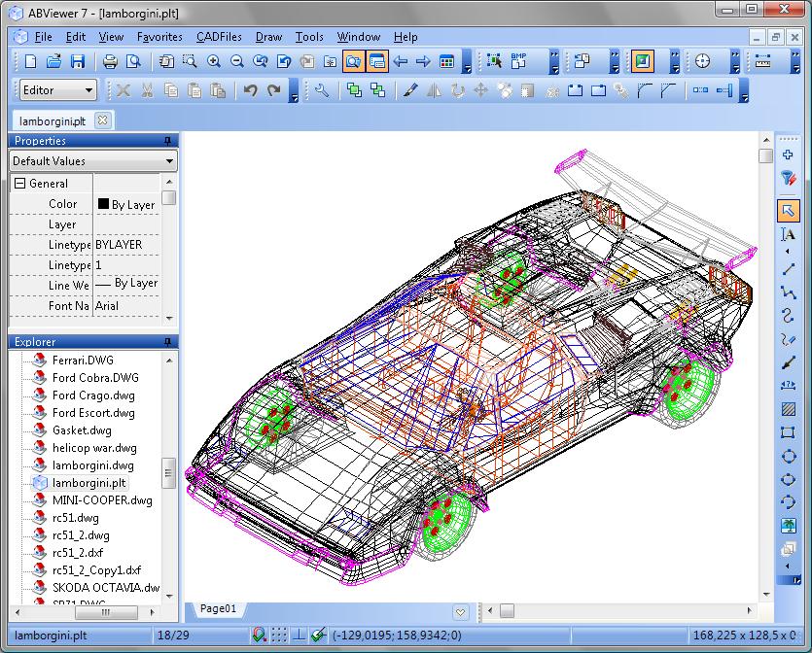
Task: Toggle the checkmark icon in status bar
Action: [x=319, y=635]
